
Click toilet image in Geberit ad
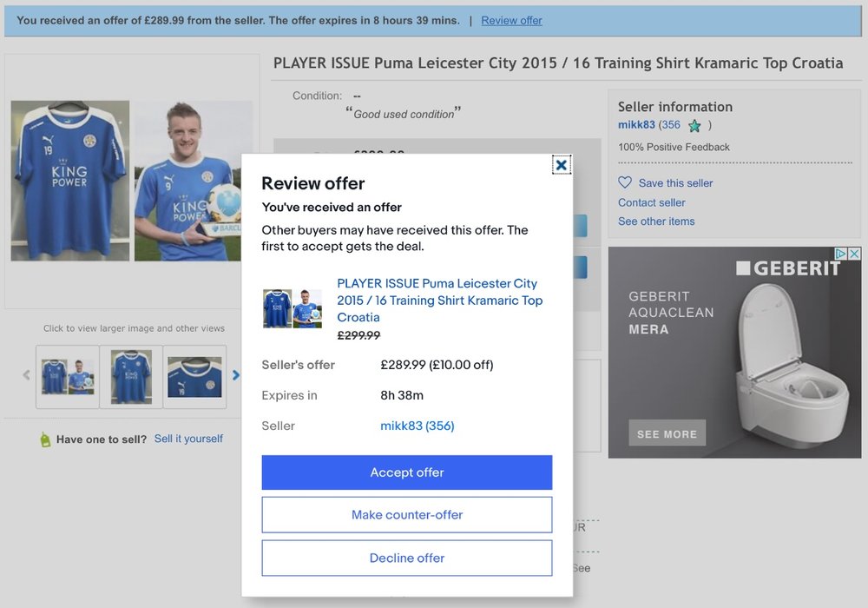tap(792, 367)
